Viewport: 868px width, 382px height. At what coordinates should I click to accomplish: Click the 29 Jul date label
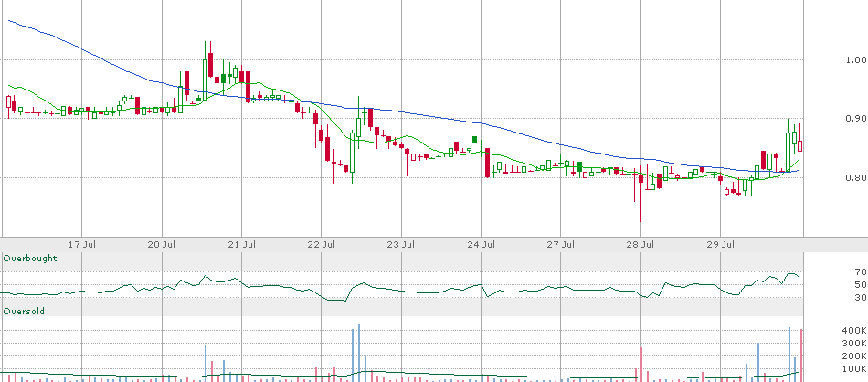tap(721, 244)
